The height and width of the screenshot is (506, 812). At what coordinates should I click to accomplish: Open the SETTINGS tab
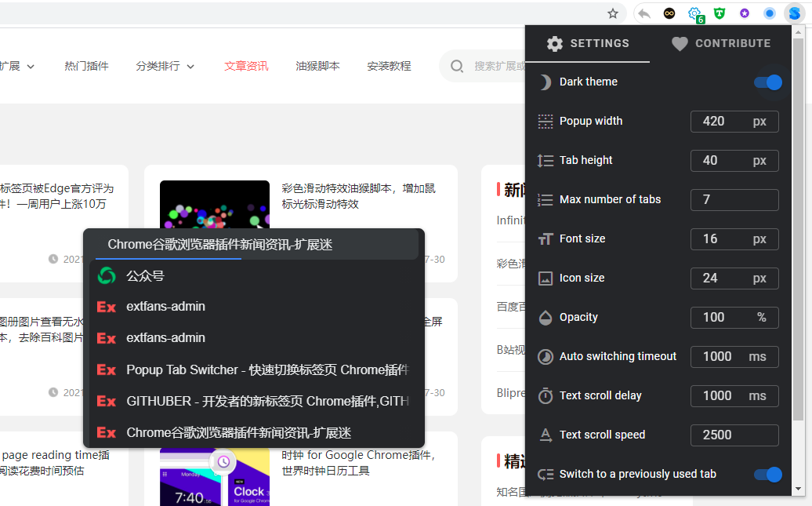[588, 44]
